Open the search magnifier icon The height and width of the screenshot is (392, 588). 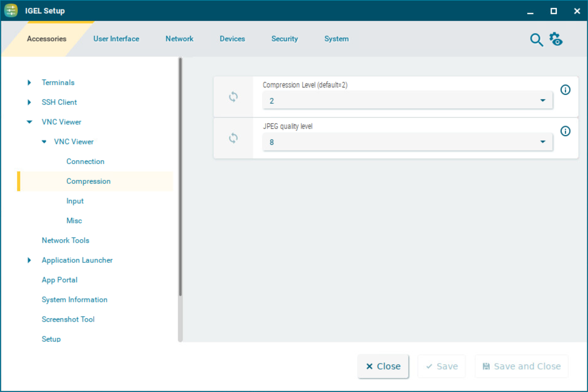coord(536,40)
